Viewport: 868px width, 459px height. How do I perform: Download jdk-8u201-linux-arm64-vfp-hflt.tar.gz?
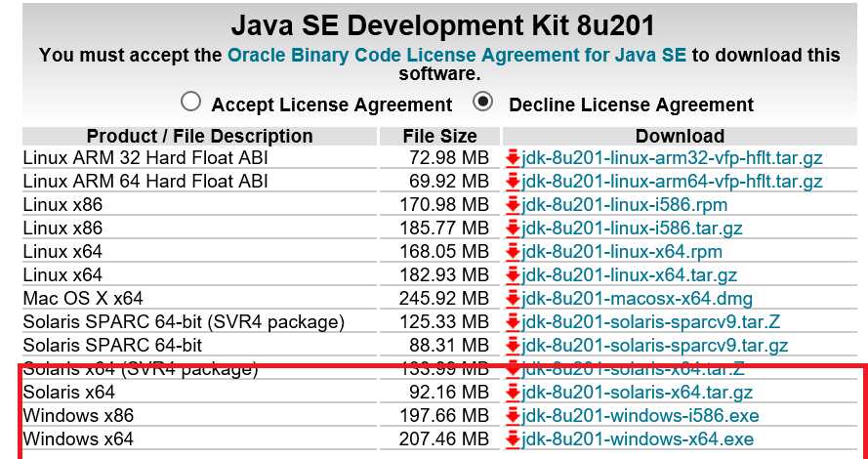672,182
